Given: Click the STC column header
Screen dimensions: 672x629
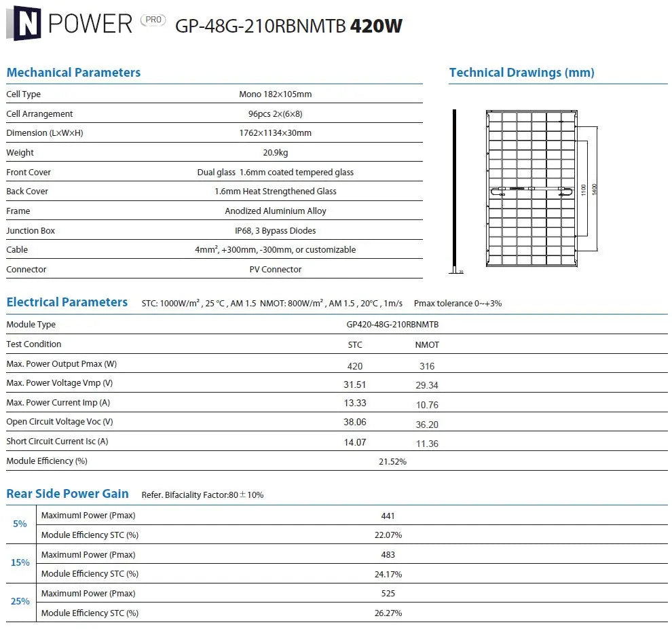Looking at the screenshot, I should point(355,345).
